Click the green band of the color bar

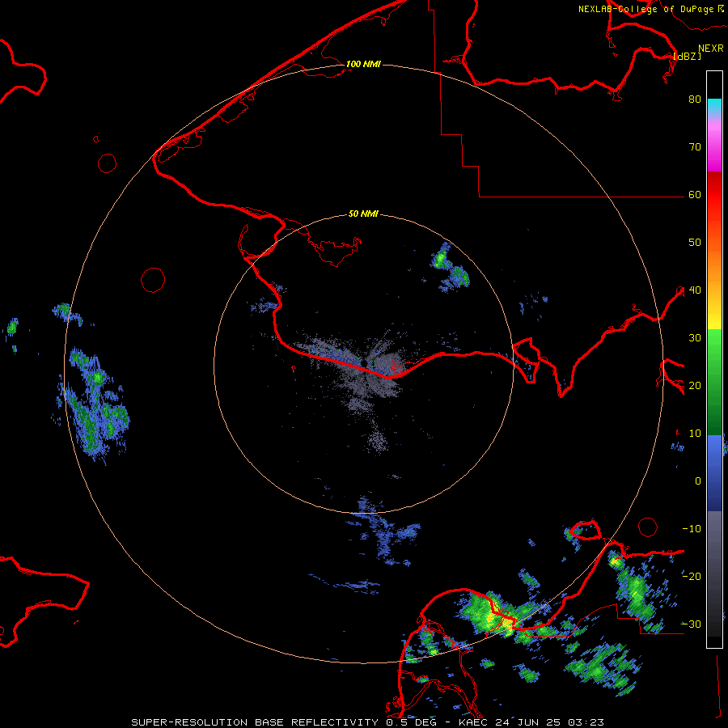pyautogui.click(x=714, y=382)
